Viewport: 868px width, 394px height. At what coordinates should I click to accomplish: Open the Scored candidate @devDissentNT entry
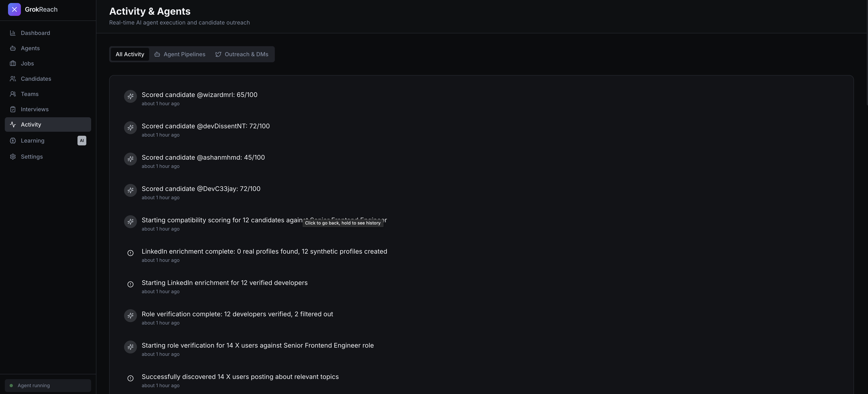pyautogui.click(x=205, y=126)
